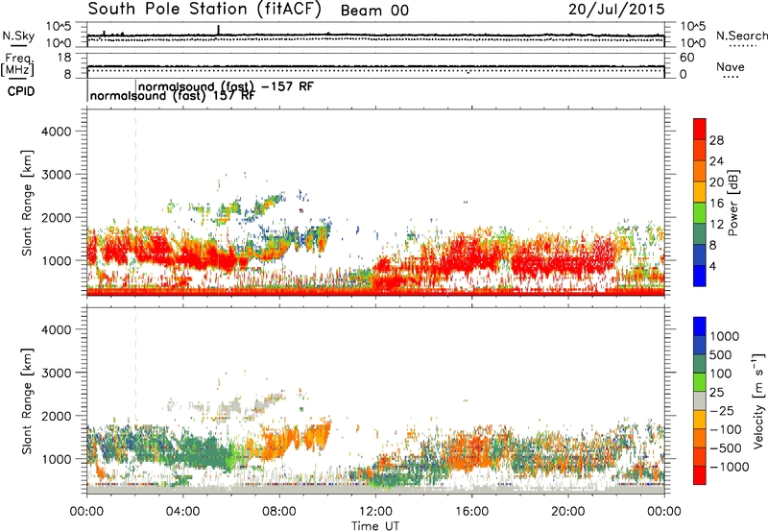The height and width of the screenshot is (532, 768).
Task: Select the teal 100–500 Velocity colorbar segment
Action: coord(700,364)
